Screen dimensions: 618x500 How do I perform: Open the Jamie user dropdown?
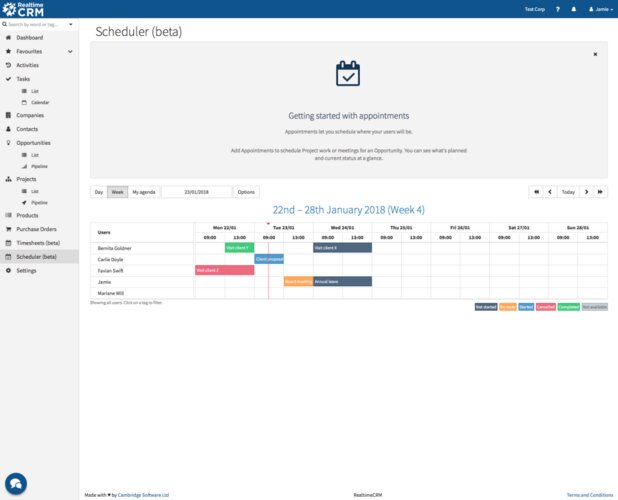pyautogui.click(x=601, y=9)
